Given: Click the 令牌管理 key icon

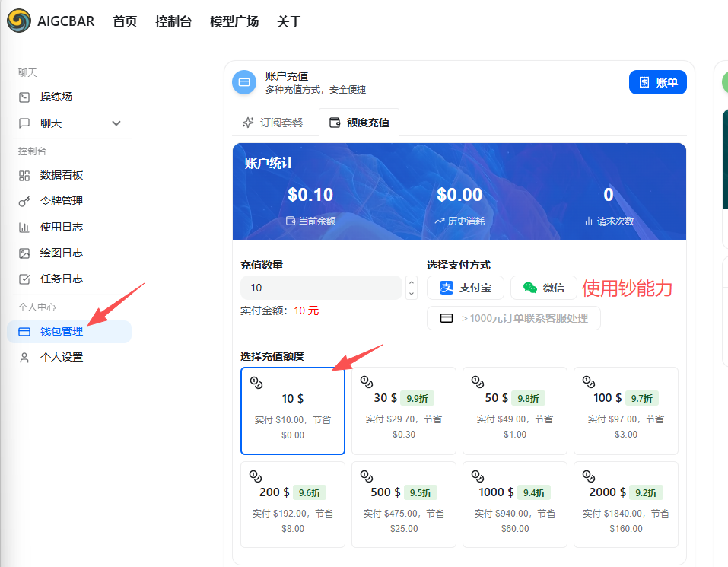Looking at the screenshot, I should (24, 202).
